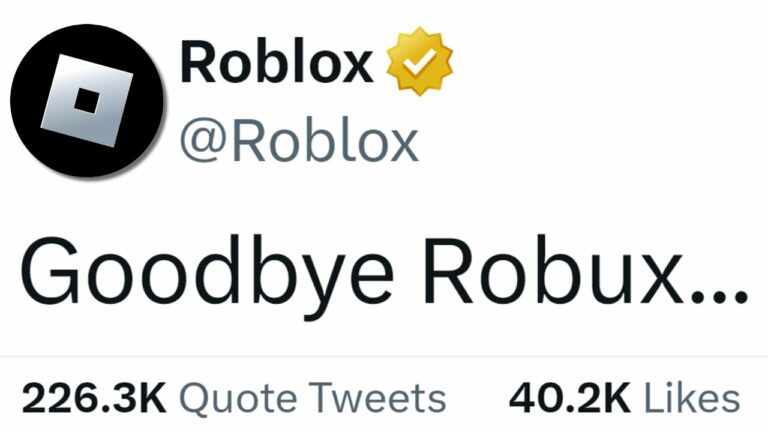Click the word Quote in the stats row
This screenshot has width=768, height=432.
[239, 400]
